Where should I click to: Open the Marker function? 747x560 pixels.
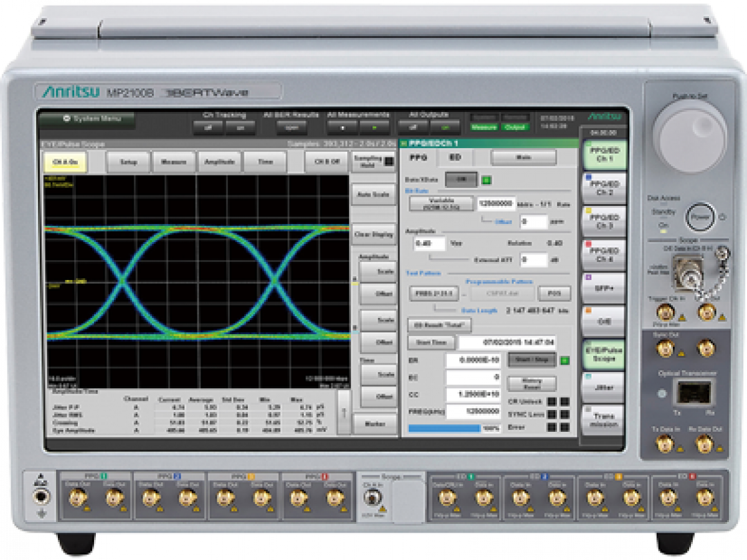click(375, 424)
